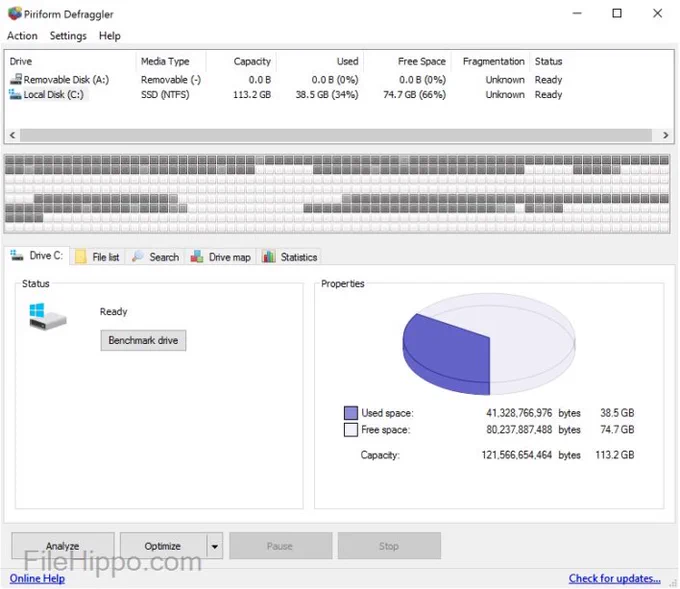This screenshot has width=680, height=589.
Task: Click the Drive map blocks icon
Action: tap(197, 257)
